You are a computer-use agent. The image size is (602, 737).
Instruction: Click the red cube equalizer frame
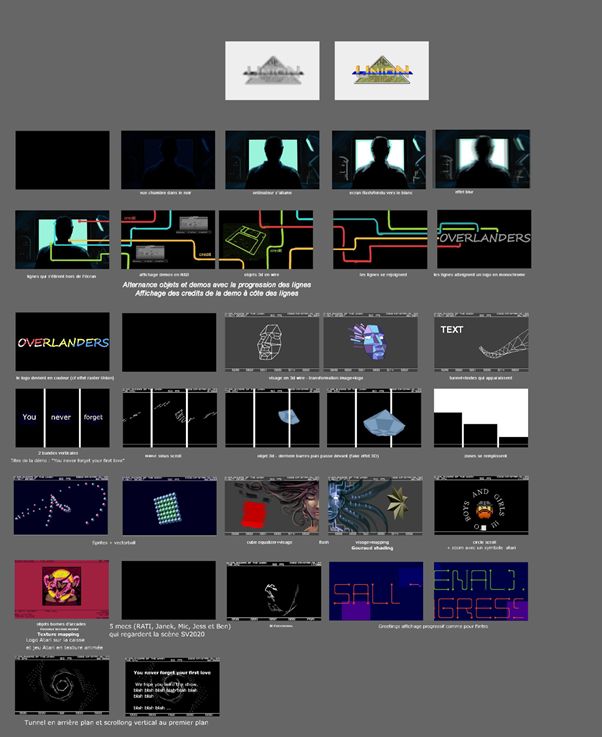[272, 505]
